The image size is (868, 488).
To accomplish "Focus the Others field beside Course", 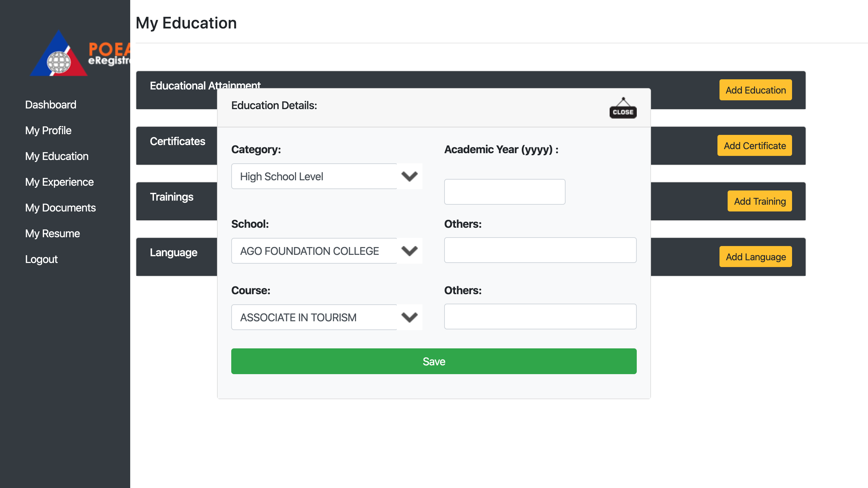I will (x=540, y=317).
